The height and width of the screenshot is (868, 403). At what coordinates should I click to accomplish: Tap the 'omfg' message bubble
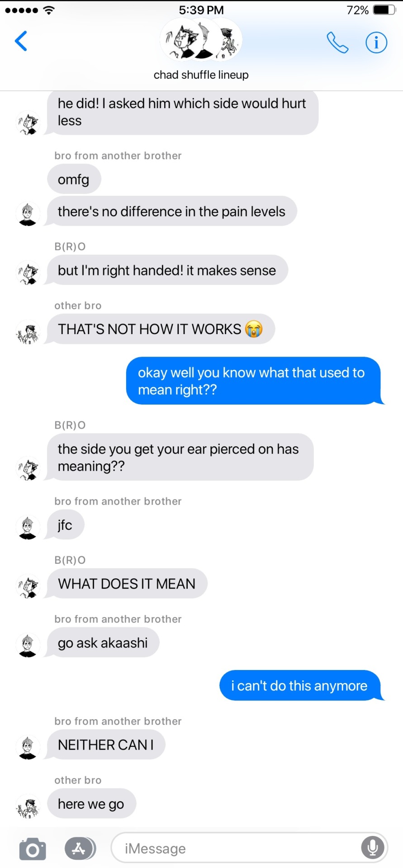click(x=74, y=179)
